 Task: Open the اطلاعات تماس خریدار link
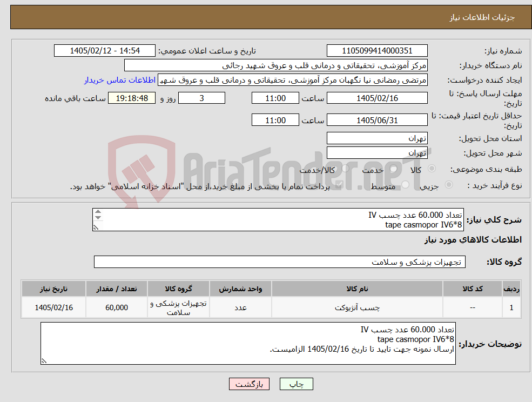120,80
